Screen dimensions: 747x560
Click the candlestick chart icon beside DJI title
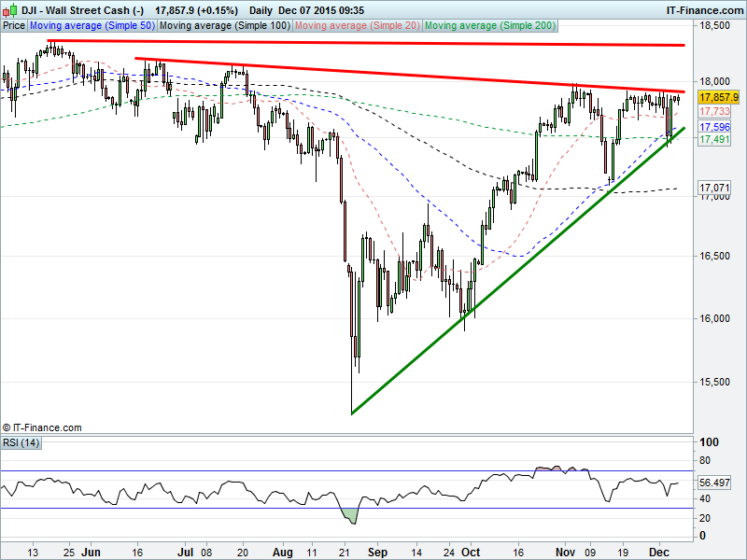point(8,9)
